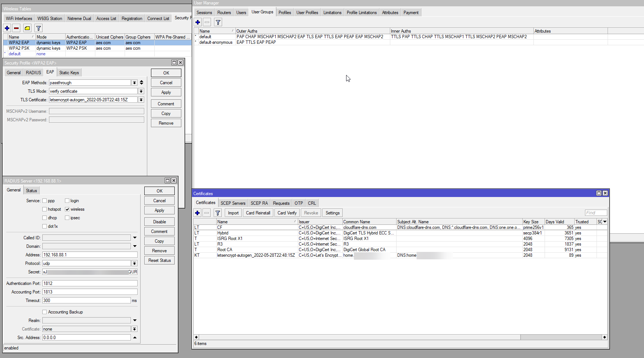Screen dimensions: 644x358
Task: Click the blue plus icon in Wireless Tables
Action: point(7,28)
